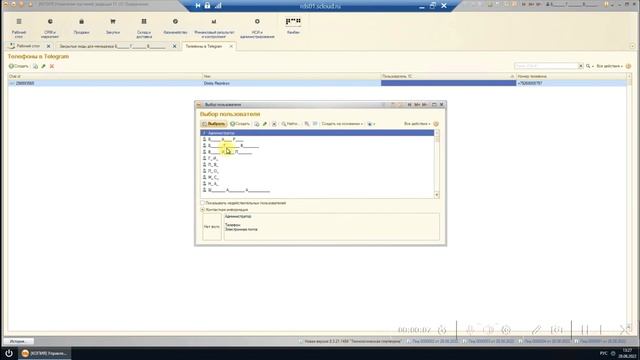Show connection quality on remote connection bar
Viewport: 640px width, 360px height.
pyautogui.click(x=218, y=6)
